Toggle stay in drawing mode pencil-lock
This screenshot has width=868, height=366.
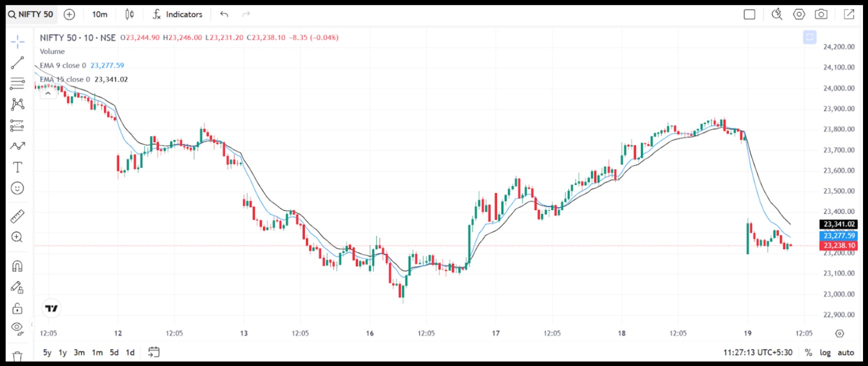click(18, 287)
